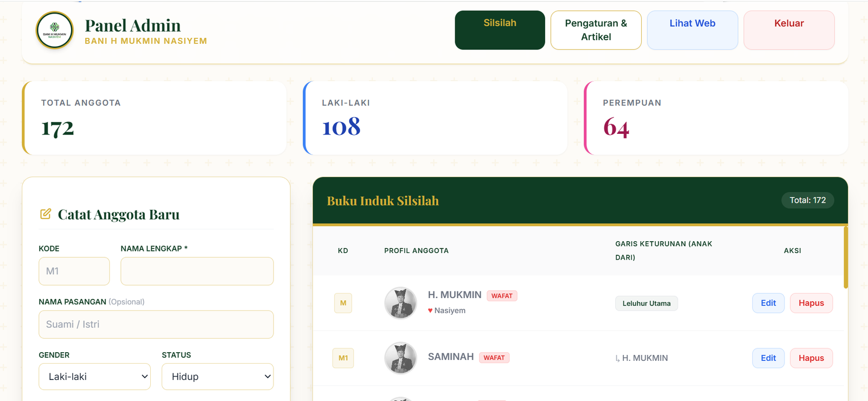The image size is (868, 401).
Task: Click the Perempuan 64 card
Action: [716, 118]
